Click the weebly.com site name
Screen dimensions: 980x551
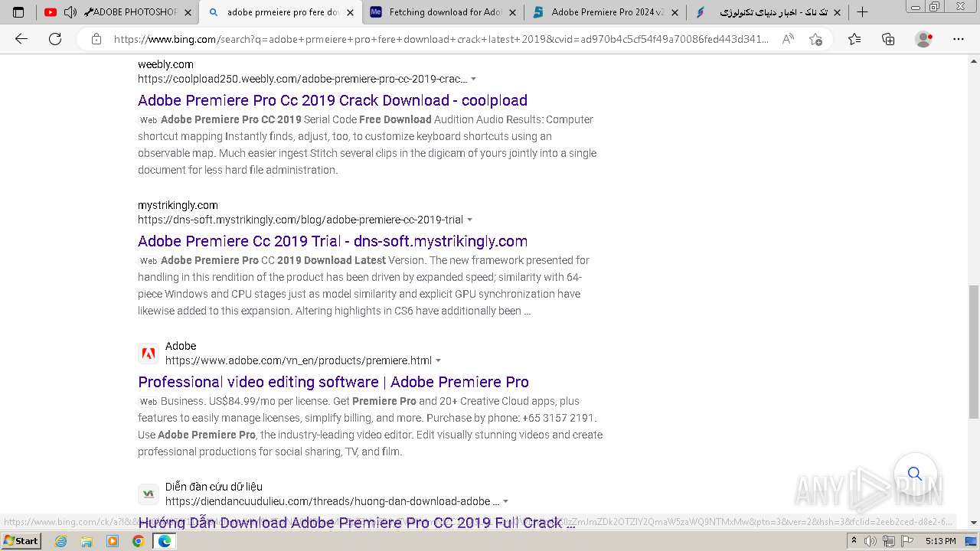point(165,64)
